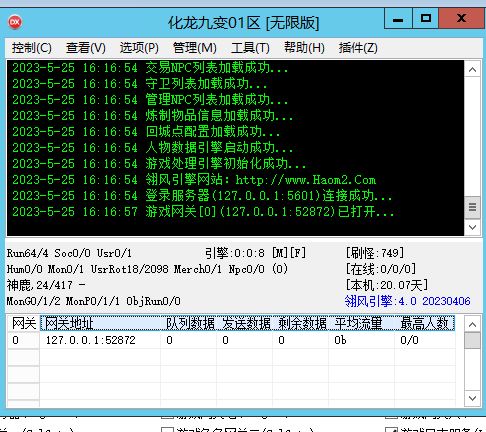Click the window title 化龙九变01区 [无限版]

click(x=243, y=23)
